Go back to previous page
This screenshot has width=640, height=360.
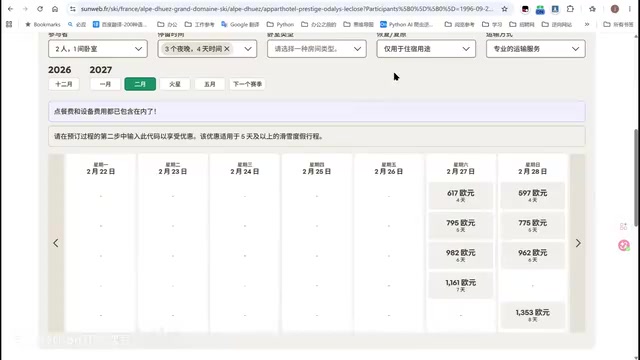(11, 9)
